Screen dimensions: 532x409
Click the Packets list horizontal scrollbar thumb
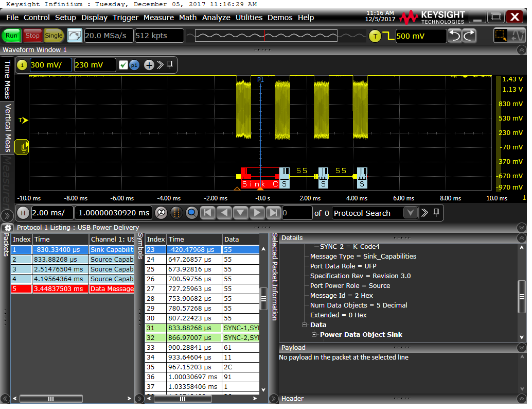pyautogui.click(x=51, y=399)
